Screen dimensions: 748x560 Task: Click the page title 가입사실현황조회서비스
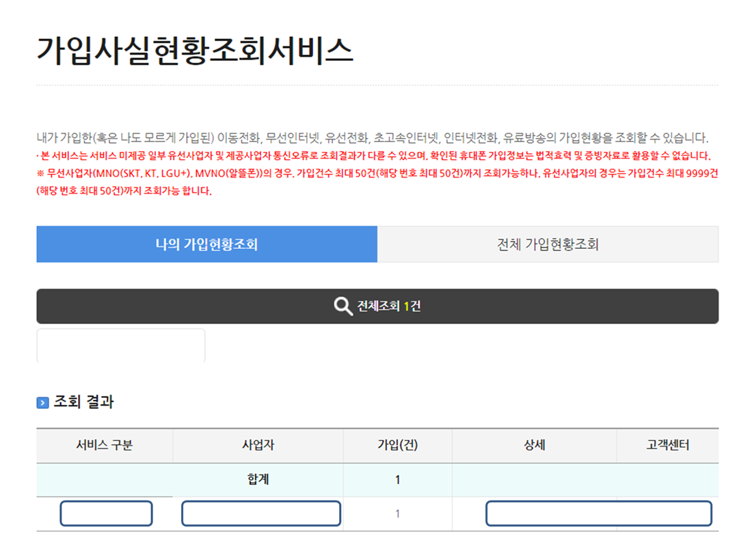196,48
